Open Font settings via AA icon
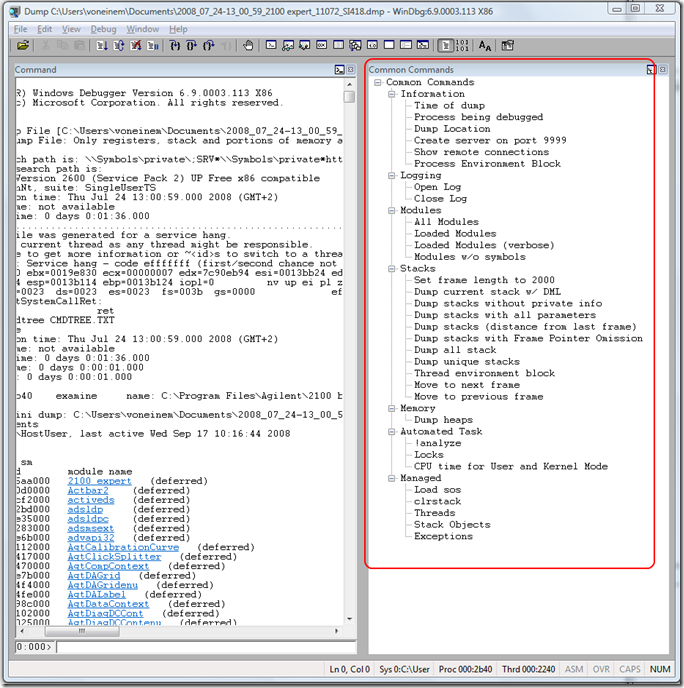The image size is (684, 688). click(485, 45)
